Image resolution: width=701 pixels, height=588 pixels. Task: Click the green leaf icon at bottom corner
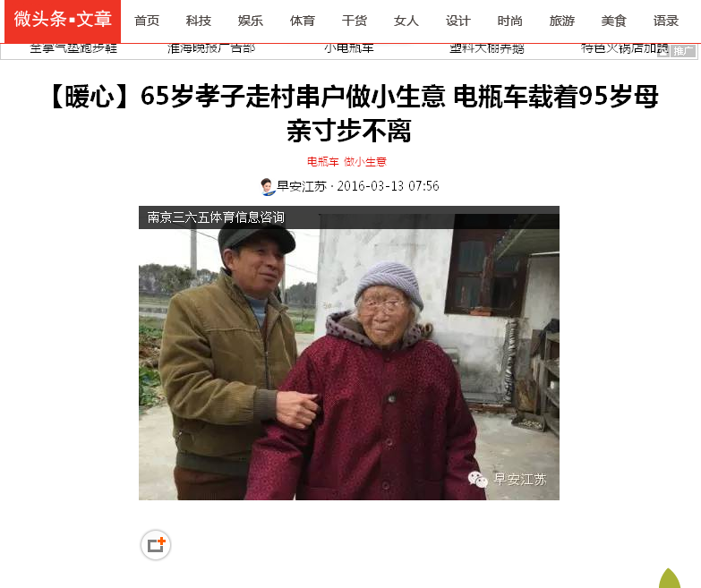tap(670, 578)
